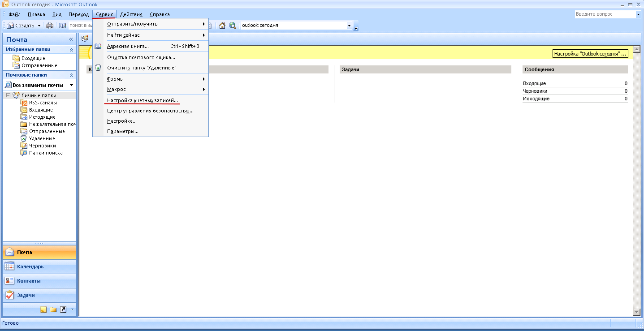Open the outlook:сегодня address dropdown
The height and width of the screenshot is (331, 644).
coord(349,26)
